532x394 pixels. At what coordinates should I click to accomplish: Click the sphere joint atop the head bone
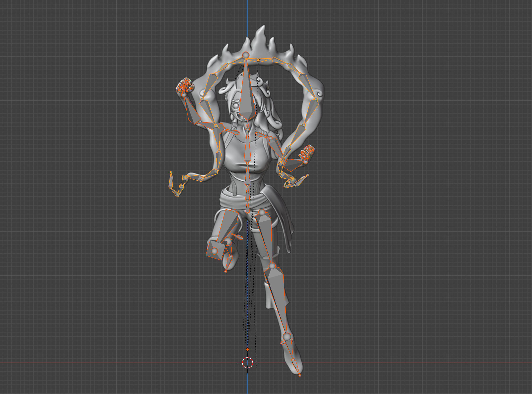click(x=246, y=55)
